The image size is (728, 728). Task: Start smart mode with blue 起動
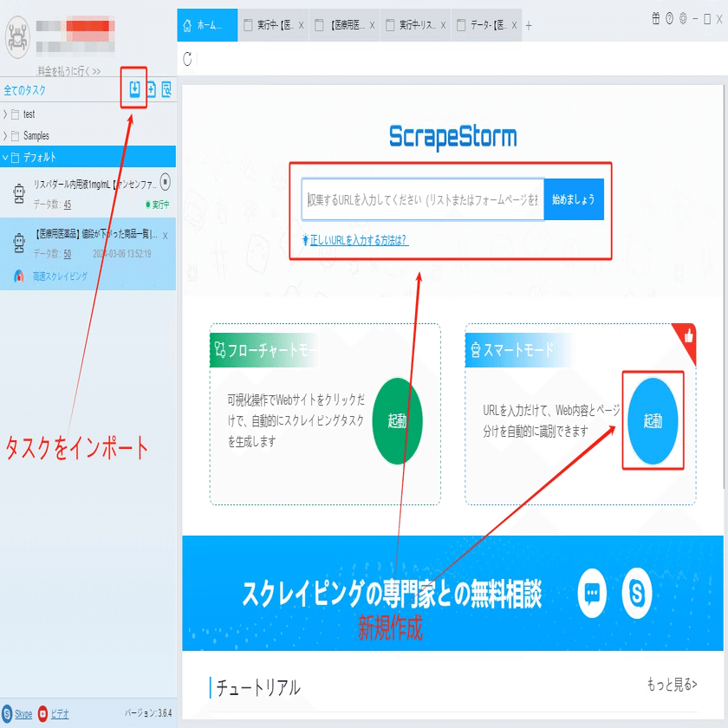click(x=653, y=421)
